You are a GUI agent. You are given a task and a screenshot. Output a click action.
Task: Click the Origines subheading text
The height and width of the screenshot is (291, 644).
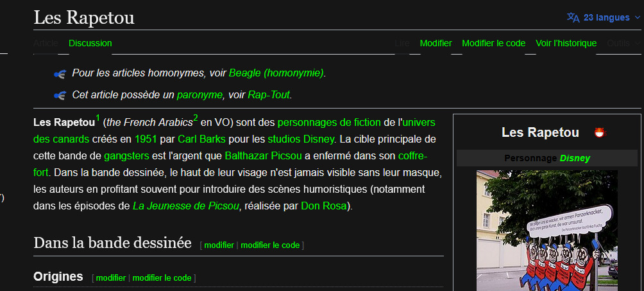(58, 277)
